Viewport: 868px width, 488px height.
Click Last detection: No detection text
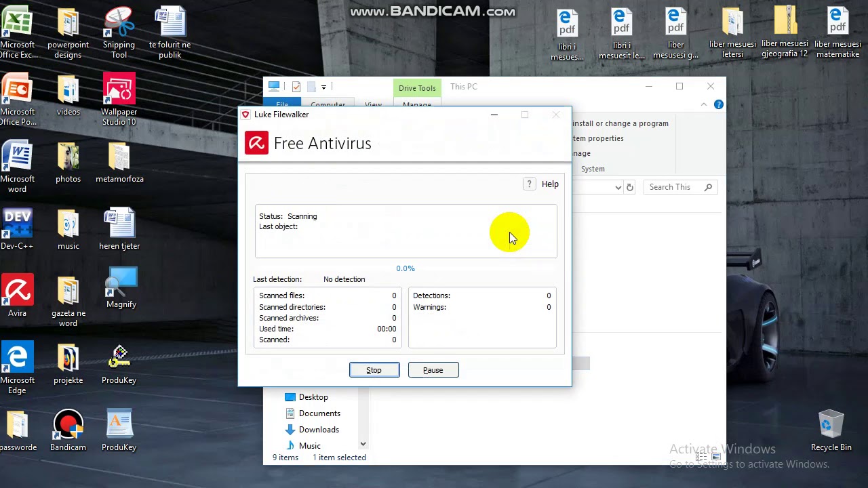click(x=309, y=279)
